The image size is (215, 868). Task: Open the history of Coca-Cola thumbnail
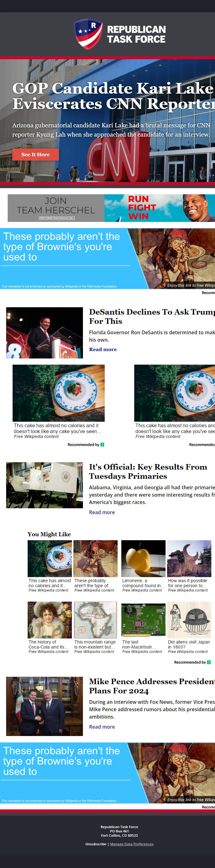click(49, 620)
